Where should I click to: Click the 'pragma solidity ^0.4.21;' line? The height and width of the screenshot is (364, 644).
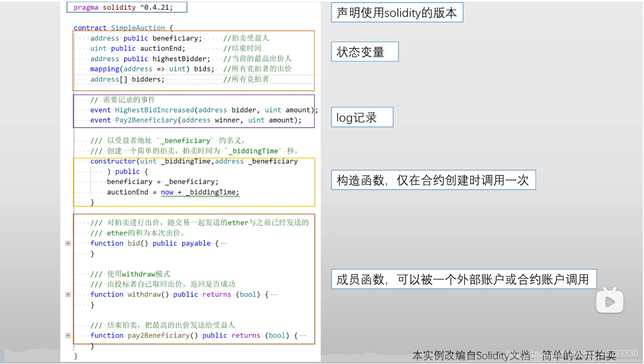pos(123,8)
